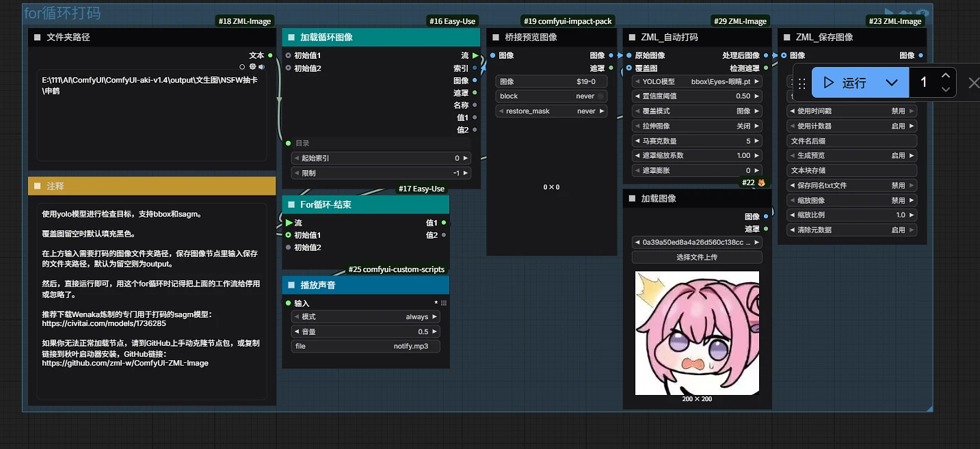This screenshot has height=449, width=980.
Task: Adjust the 缩放比例 1.0 value
Action: 851,215
